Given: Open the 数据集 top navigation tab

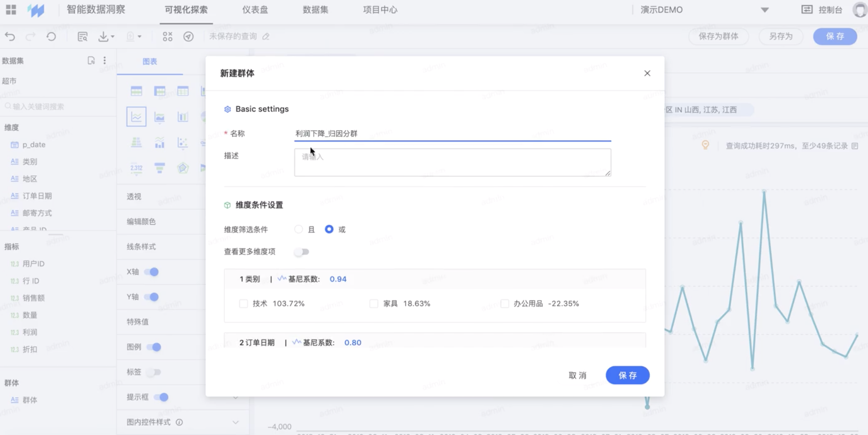Looking at the screenshot, I should point(315,10).
